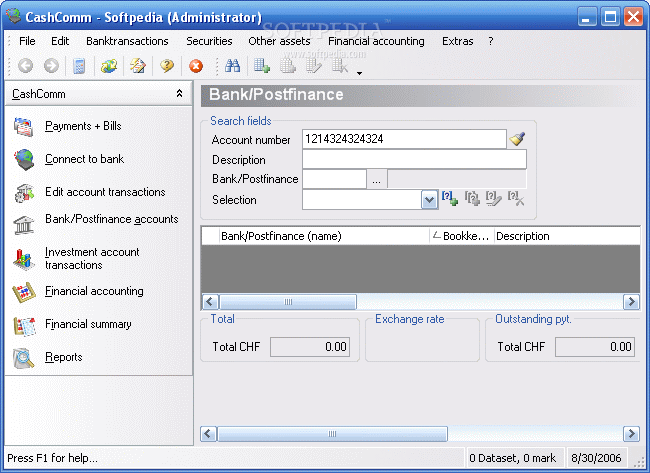Open Financial accounting sidebar link
Viewport: 650px width, 473px height.
point(95,291)
